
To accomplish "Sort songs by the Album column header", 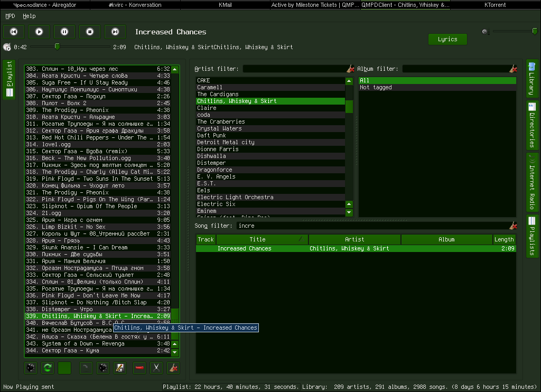I will click(x=447, y=239).
